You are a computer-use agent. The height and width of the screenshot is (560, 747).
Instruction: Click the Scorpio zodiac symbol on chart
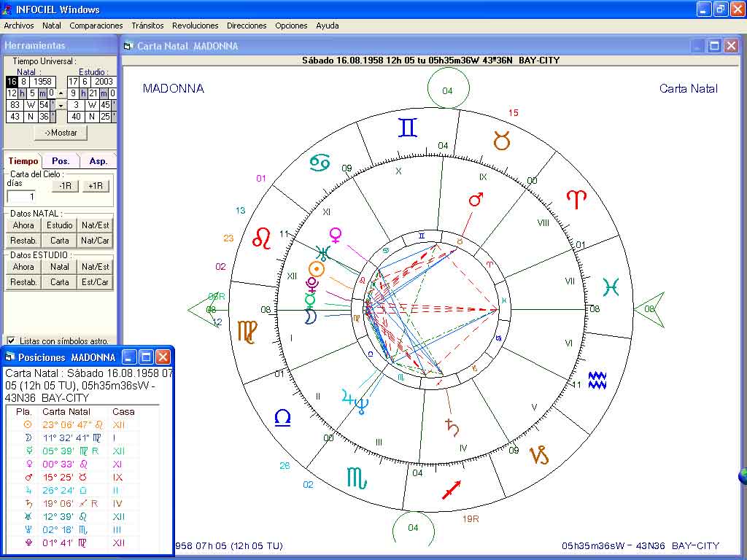point(357,478)
